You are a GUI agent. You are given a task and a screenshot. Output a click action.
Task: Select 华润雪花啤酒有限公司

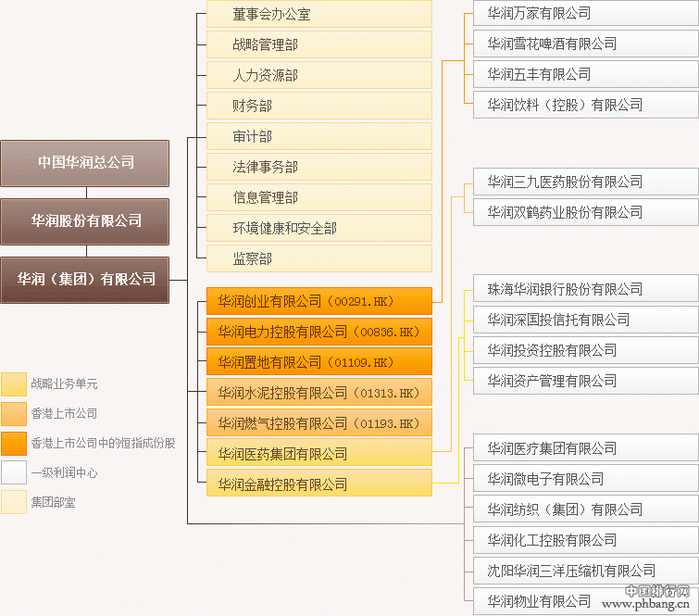point(586,44)
